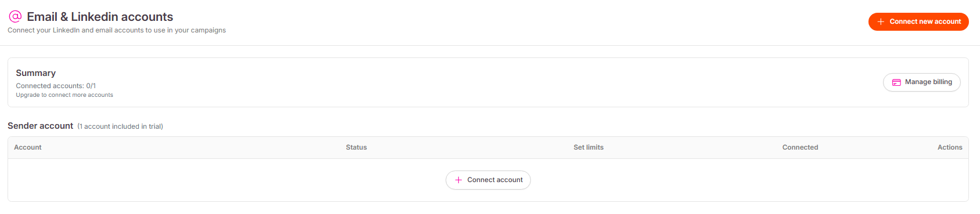Click the plus icon in Connect new account
980x214 pixels.
pyautogui.click(x=881, y=21)
